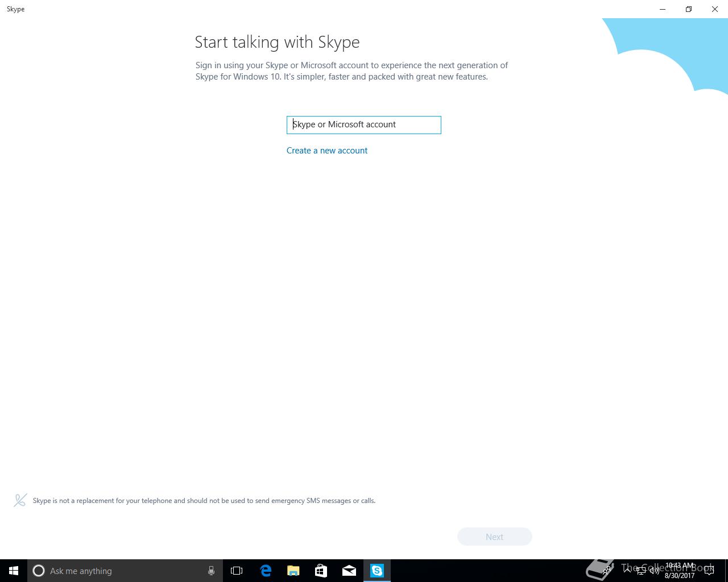Screen dimensions: 728x582
Task: Activate the Cortana microphone icon
Action: click(211, 571)
